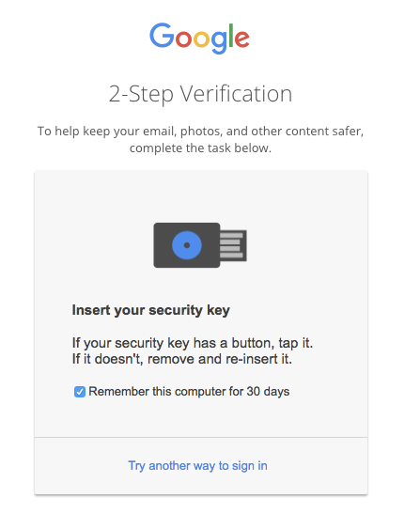The width and height of the screenshot is (420, 513).
Task: Click the yellow o in the Google logo
Action: tap(201, 39)
